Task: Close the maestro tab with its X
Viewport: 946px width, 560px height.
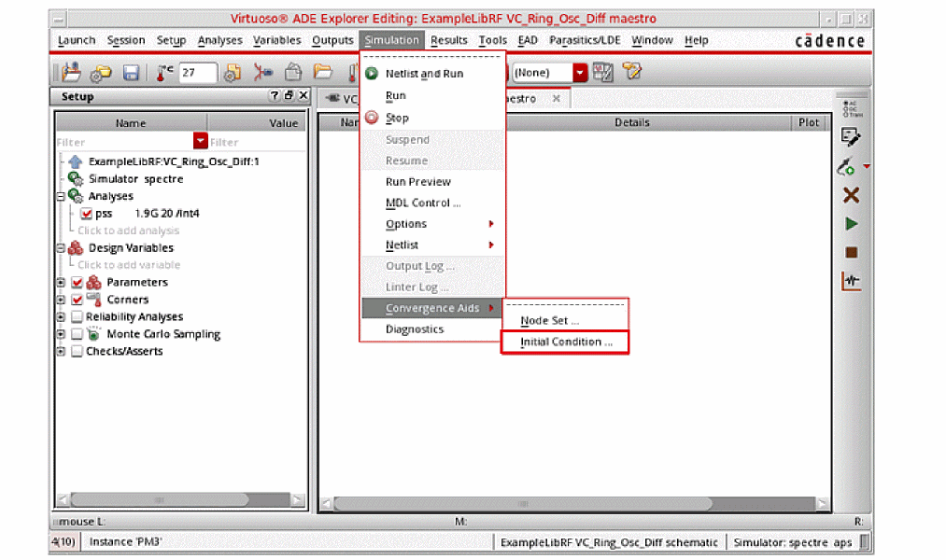Action: click(x=557, y=98)
